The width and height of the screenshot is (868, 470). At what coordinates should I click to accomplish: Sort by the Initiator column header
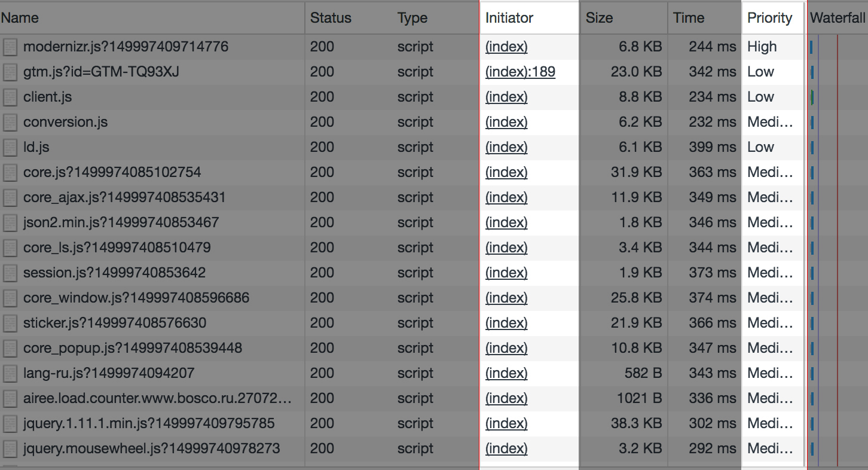point(530,18)
